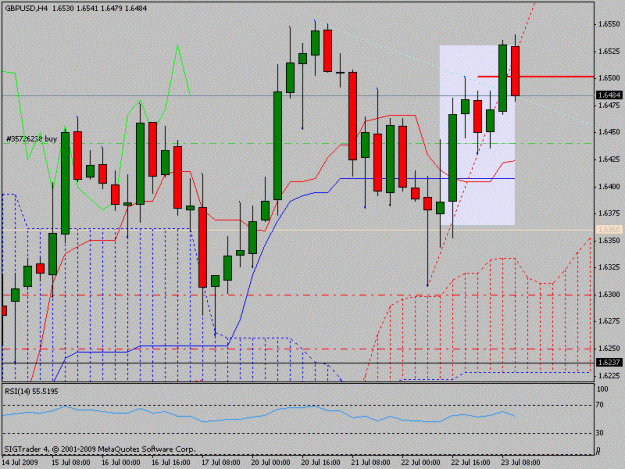
Task: Click the RSI(14) 55.5195 indicator label
Action: (x=31, y=391)
